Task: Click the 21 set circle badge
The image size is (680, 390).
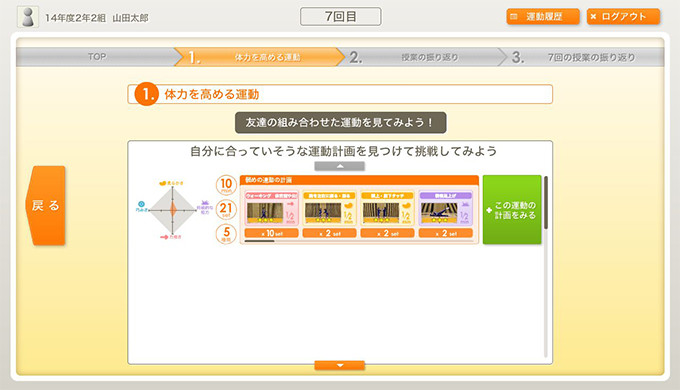Action: tap(226, 210)
